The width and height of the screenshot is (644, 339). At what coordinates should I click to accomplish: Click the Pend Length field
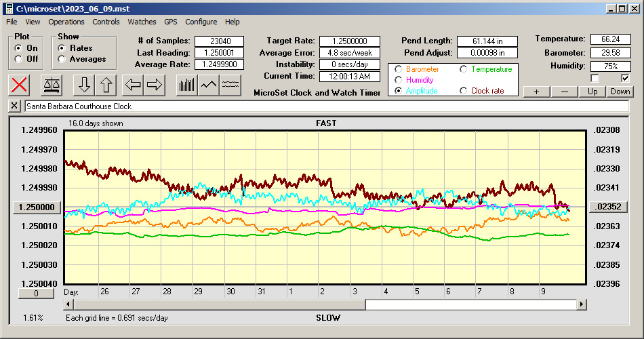tap(487, 41)
